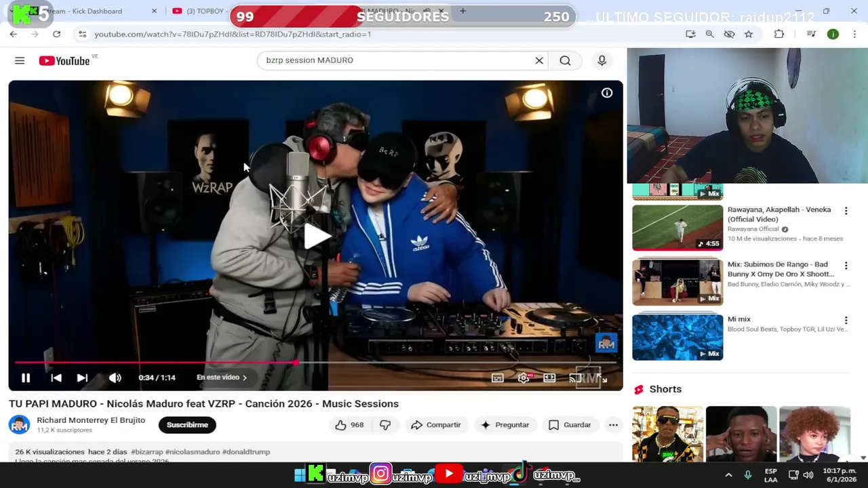Screen dimensions: 868x488
Task: Click the magnifier search button
Action: 565,60
